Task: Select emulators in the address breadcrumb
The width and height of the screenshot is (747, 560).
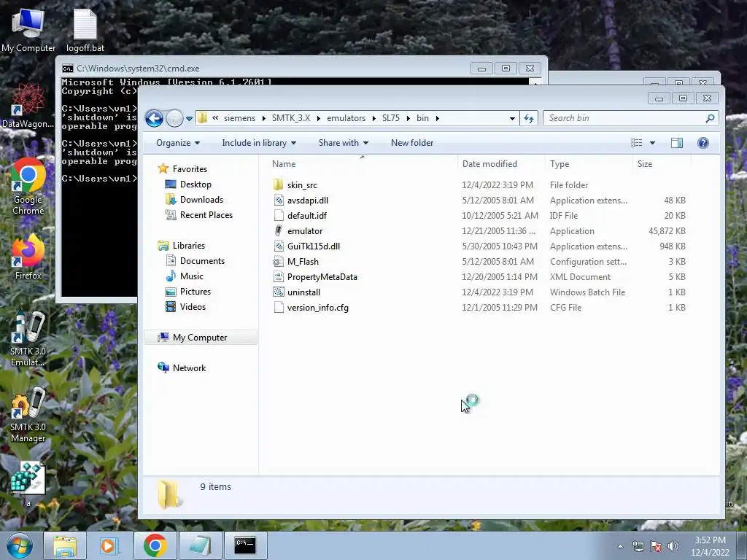Action: (x=346, y=118)
